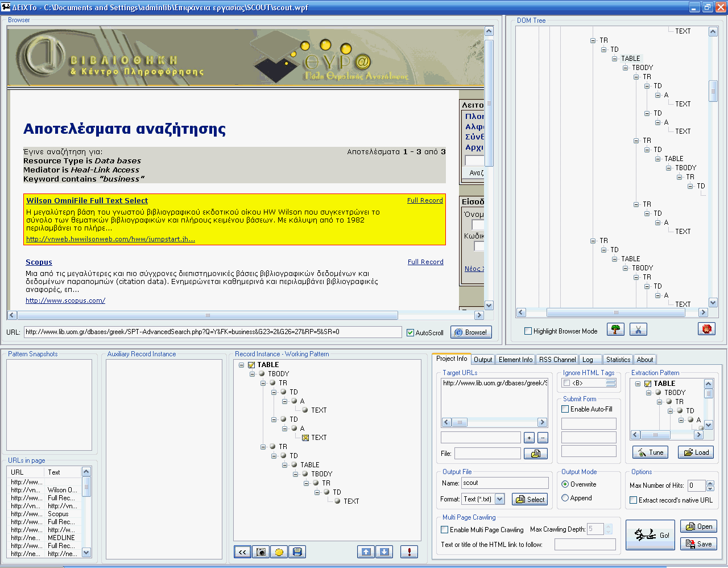Click the down arrow button under Working Pattern
Screen dimensions: 728x568
(384, 551)
